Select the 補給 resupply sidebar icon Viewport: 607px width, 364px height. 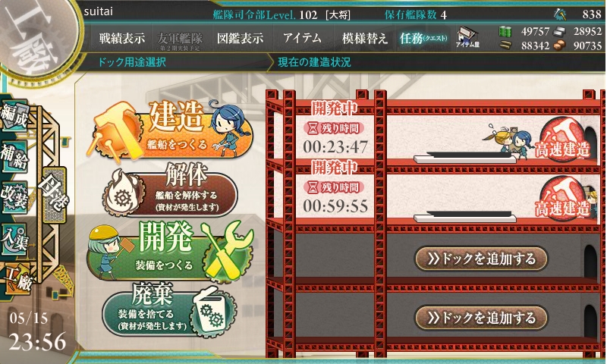(x=14, y=157)
